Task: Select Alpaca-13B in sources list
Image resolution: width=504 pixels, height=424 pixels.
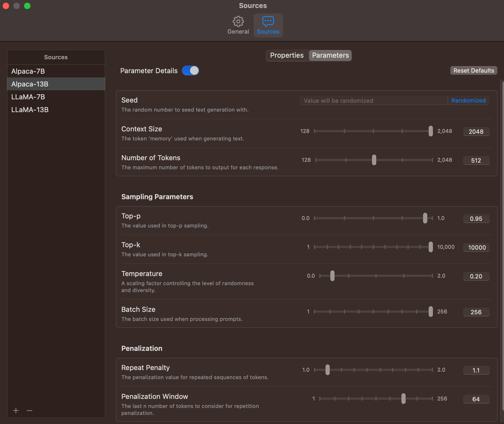Action: coord(56,84)
